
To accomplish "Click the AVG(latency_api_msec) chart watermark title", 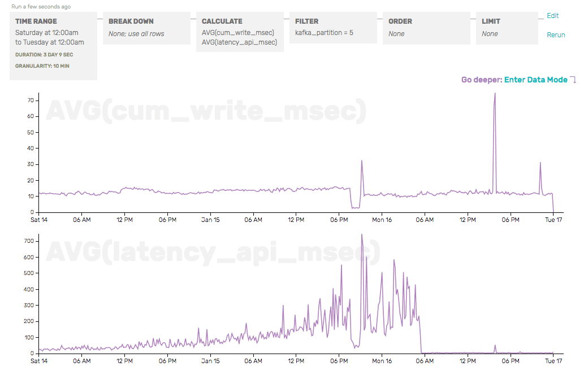I will point(213,252).
